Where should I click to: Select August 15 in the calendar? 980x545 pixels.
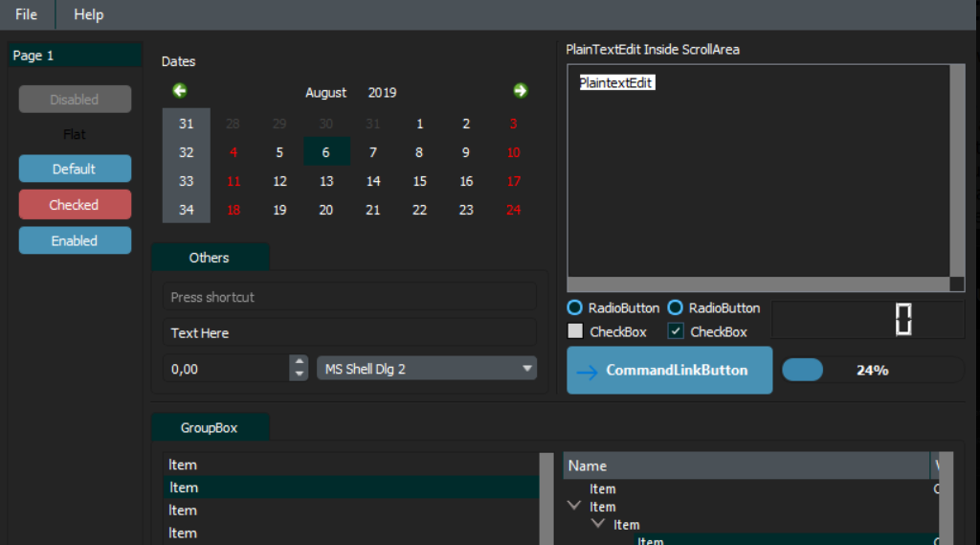tap(419, 181)
